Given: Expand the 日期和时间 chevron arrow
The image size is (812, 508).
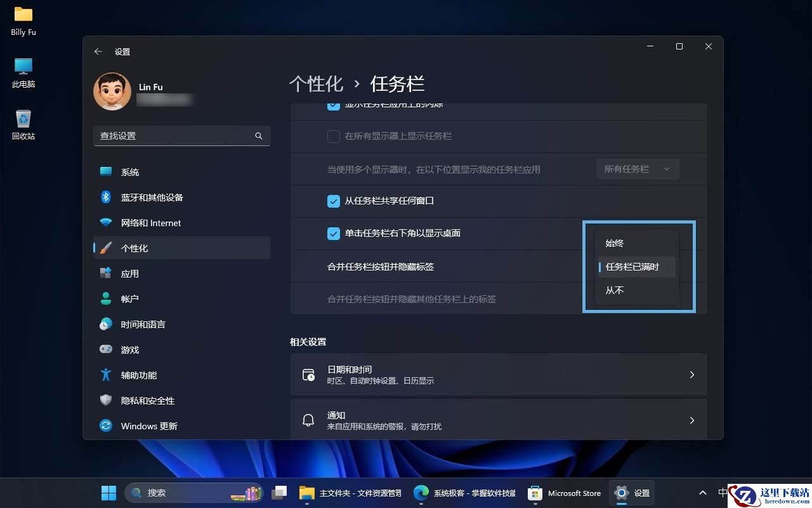Looking at the screenshot, I should [692, 375].
